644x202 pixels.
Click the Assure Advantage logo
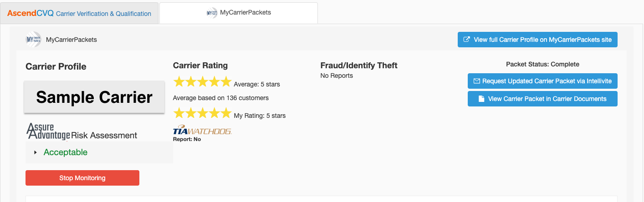48,131
